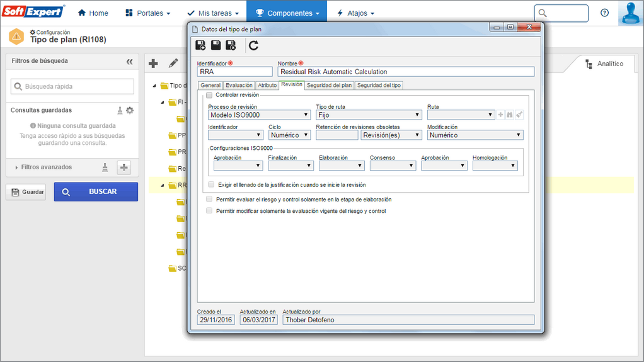Image resolution: width=644 pixels, height=362 pixels.
Task: Click the user avatar in the top-right corner
Action: [x=630, y=13]
